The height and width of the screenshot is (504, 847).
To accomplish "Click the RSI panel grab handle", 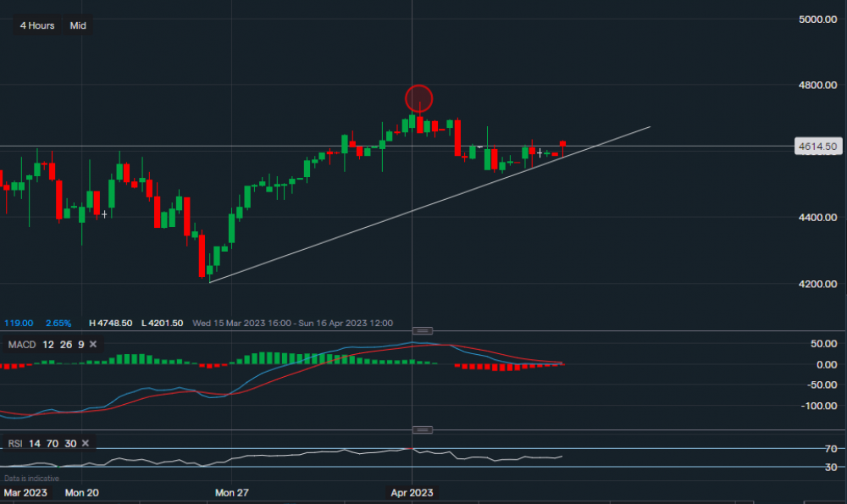I will coord(421,429).
